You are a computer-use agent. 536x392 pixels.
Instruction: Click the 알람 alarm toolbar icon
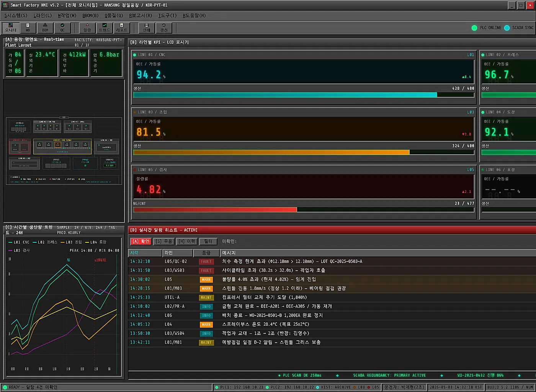pyautogui.click(x=87, y=28)
